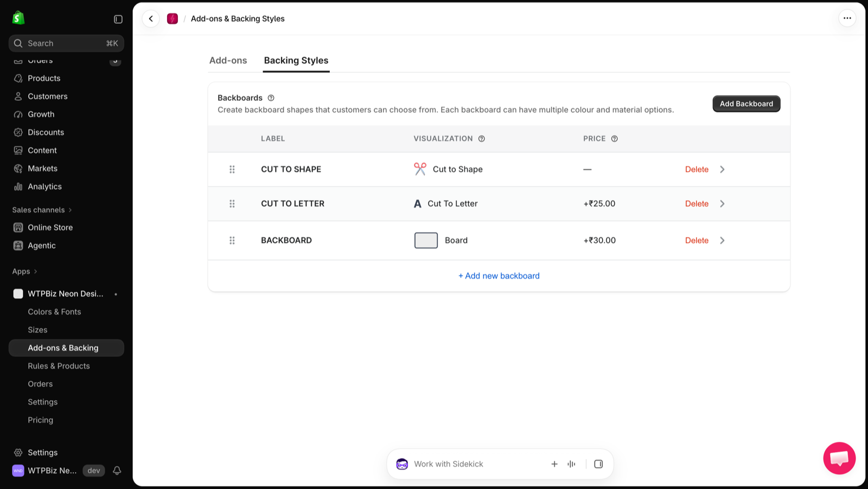Go back using the back arrow

tap(151, 18)
